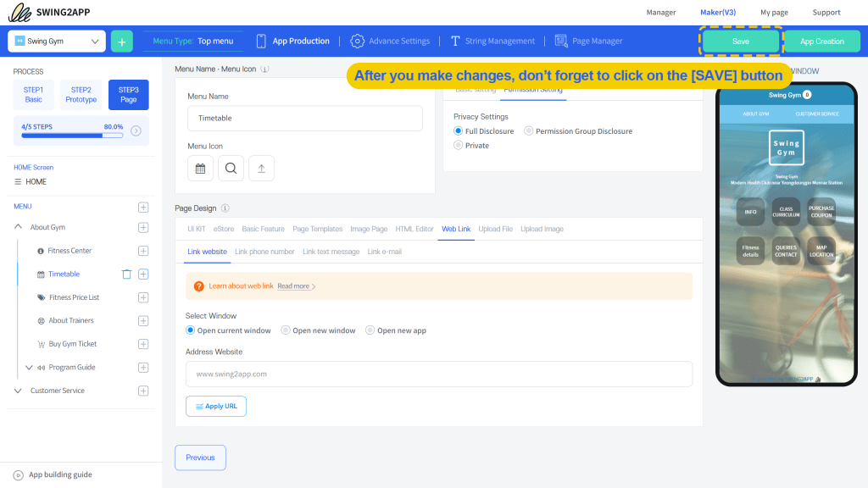Add submenu under Customer Service
The image size is (868, 488).
(143, 391)
